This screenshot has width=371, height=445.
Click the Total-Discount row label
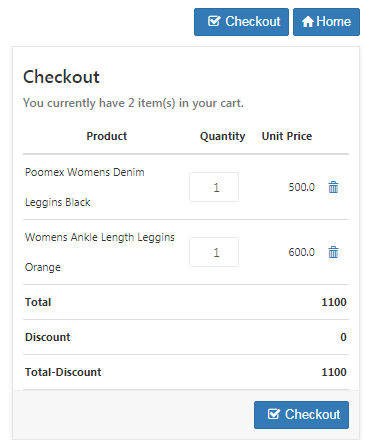point(63,372)
